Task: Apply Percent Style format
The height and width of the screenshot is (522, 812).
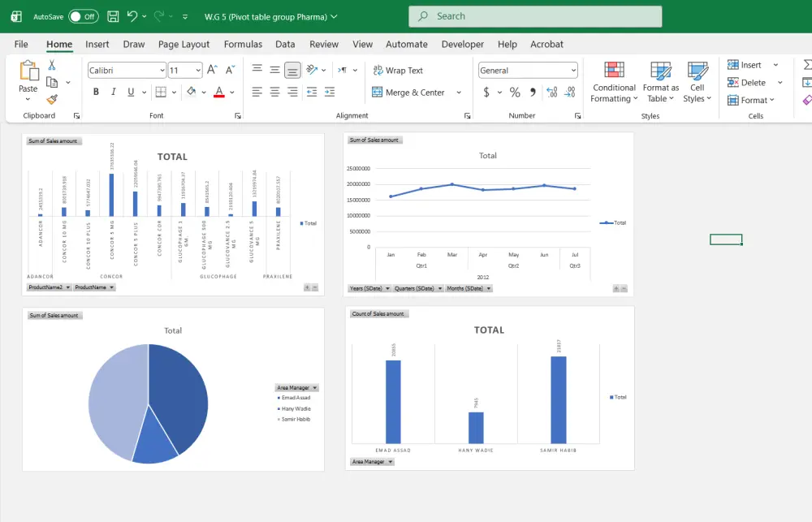Action: (x=515, y=93)
